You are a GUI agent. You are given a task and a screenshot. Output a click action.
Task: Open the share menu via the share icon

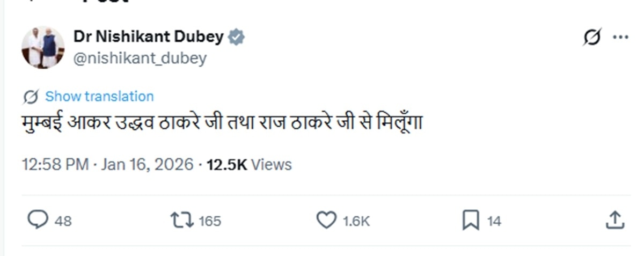pyautogui.click(x=615, y=220)
